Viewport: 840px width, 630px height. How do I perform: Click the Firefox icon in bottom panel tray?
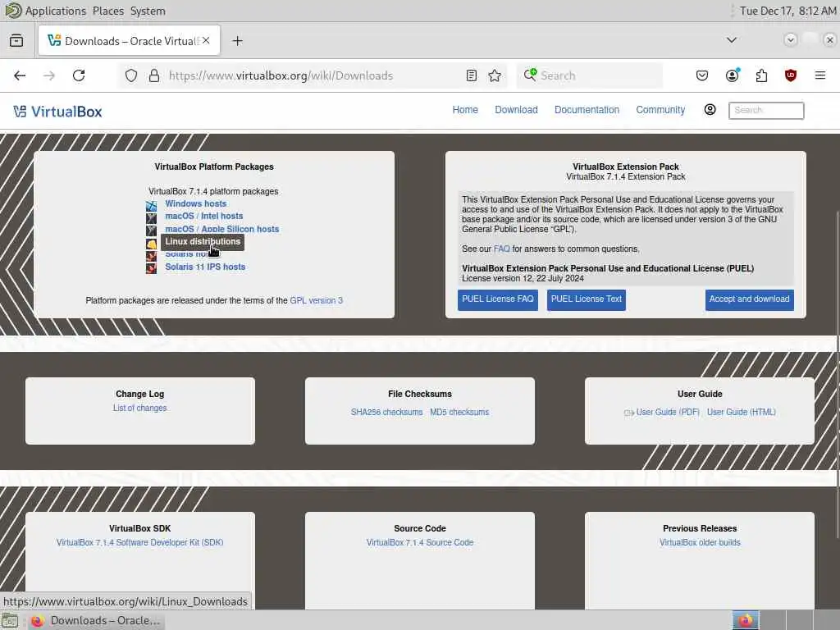click(746, 620)
